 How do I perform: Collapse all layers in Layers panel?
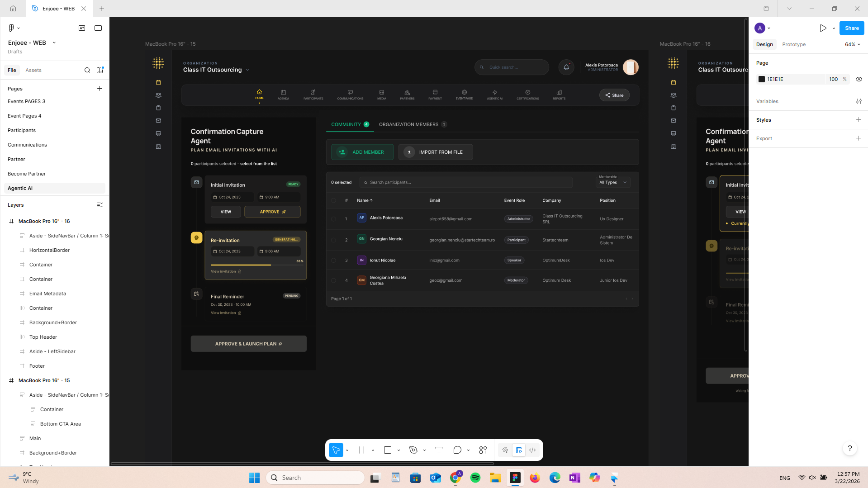point(100,205)
